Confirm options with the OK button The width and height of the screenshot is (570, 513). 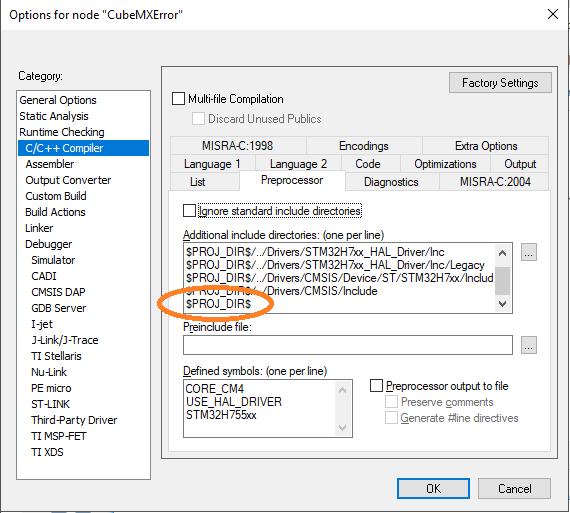click(433, 488)
